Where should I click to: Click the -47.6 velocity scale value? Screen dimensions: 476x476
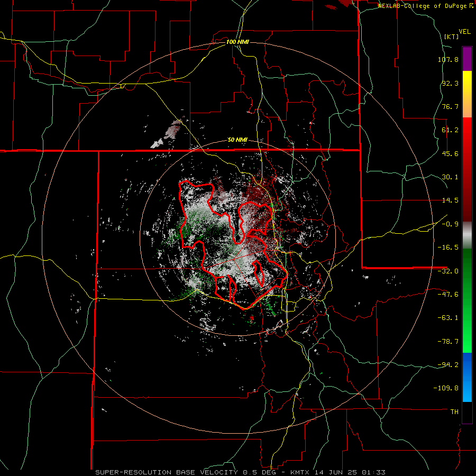448,295
